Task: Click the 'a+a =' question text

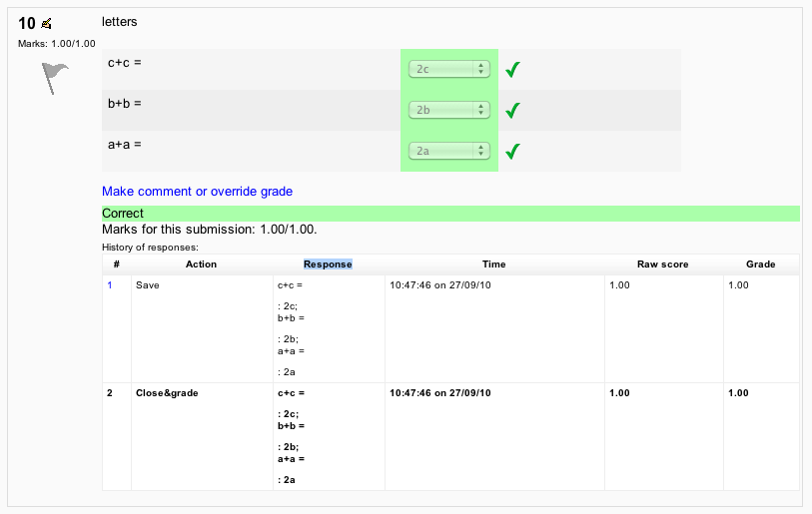Action: coord(124,145)
